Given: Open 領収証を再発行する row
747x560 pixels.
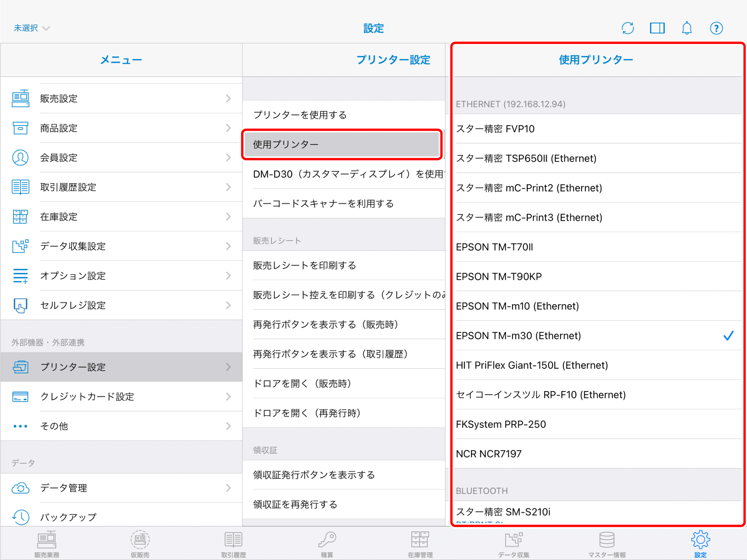Looking at the screenshot, I should pos(344,504).
